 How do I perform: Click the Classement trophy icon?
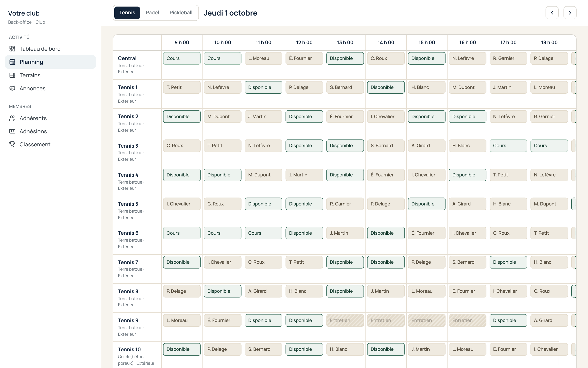[x=12, y=145]
